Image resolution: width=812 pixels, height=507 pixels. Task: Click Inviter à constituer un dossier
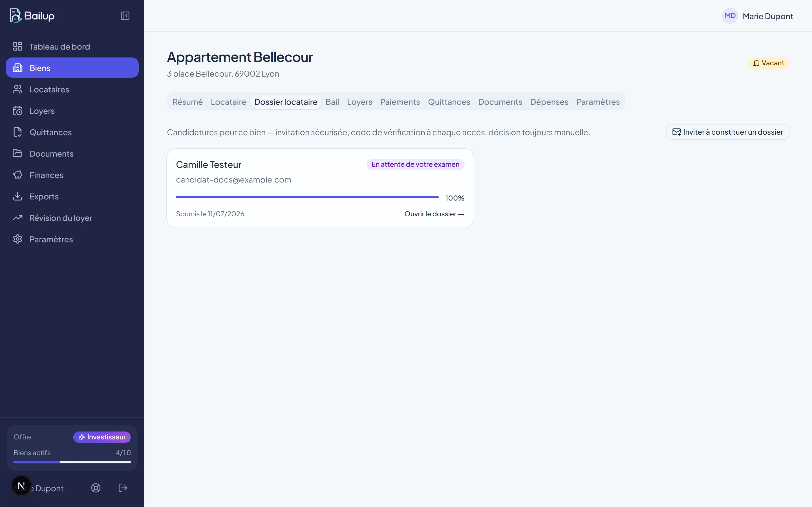[x=727, y=132]
